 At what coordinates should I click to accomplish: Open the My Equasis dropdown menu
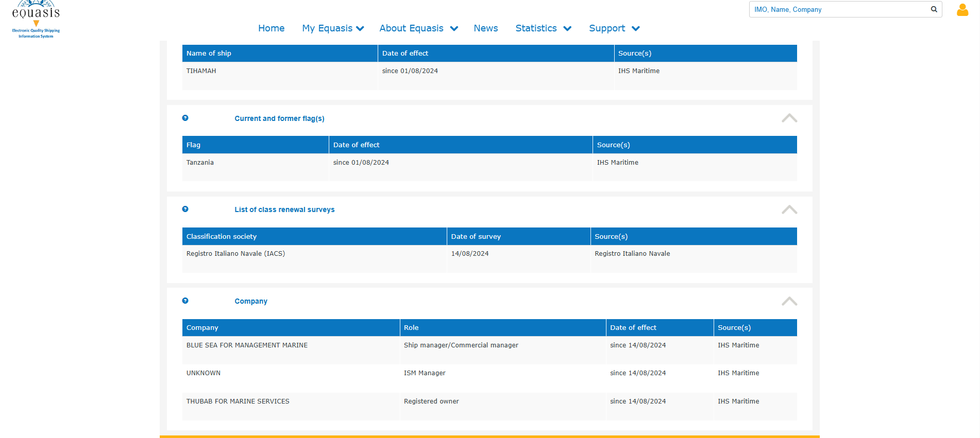coord(333,28)
